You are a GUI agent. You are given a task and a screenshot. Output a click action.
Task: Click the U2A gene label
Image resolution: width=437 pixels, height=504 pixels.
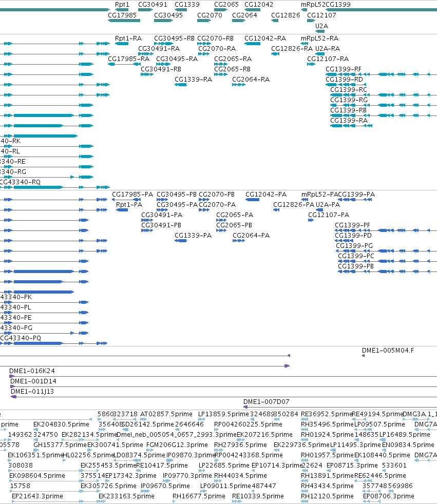[x=321, y=26]
